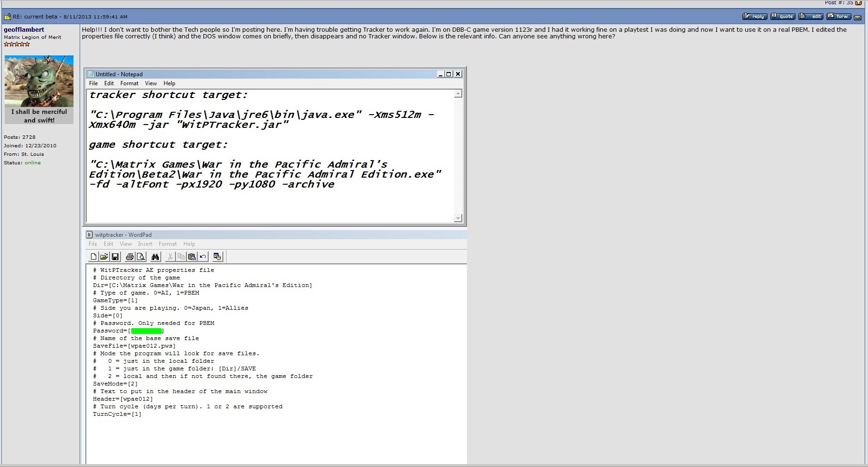Open the Format menu in Notepad
Image resolution: width=868 pixels, height=467 pixels.
click(129, 83)
